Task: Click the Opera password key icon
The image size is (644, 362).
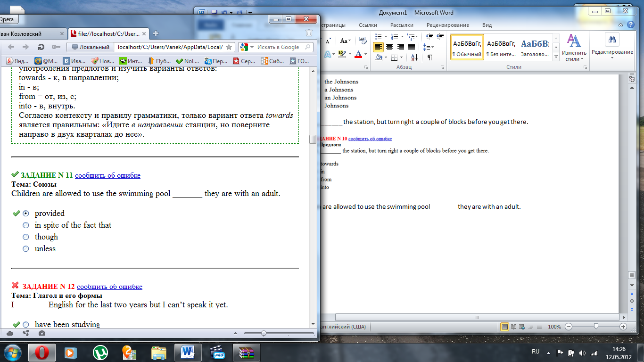Action: tap(56, 47)
